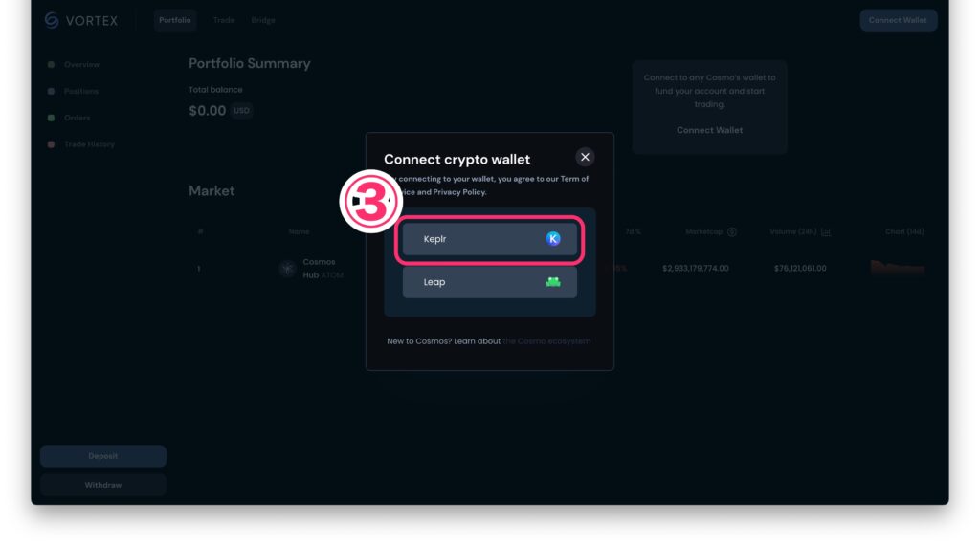Click the Cosmos Hub ATOM token icon
Viewport: 980px width, 546px height.
tap(287, 269)
